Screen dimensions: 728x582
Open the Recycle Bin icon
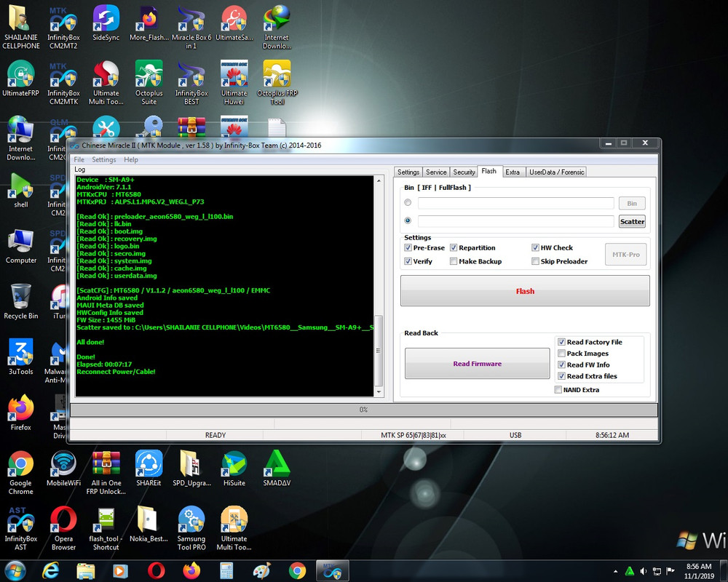(x=21, y=302)
